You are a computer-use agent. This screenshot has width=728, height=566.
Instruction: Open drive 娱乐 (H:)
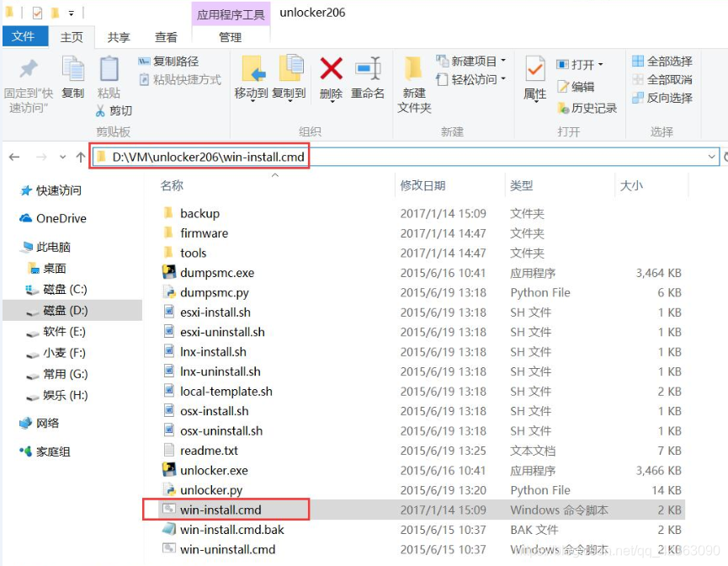(56, 396)
